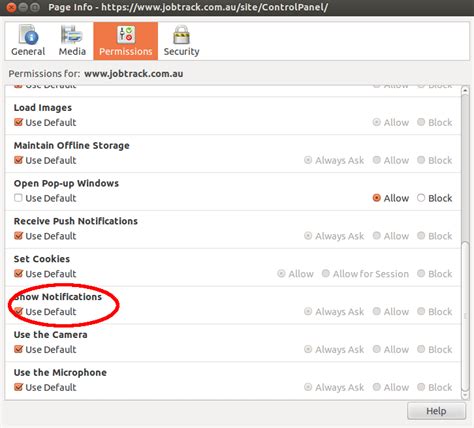Open the General tab icon
The width and height of the screenshot is (474, 428).
(29, 35)
